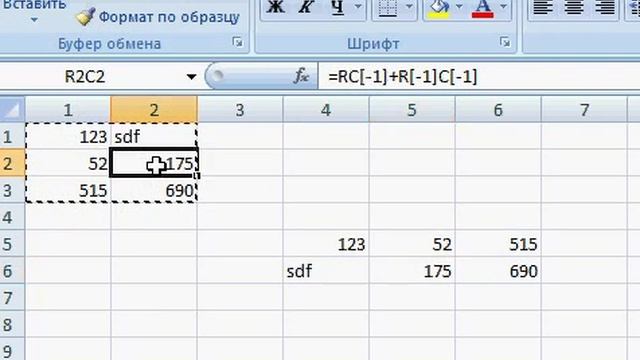
Task: Toggle underline Ч formatting
Action: (337, 7)
